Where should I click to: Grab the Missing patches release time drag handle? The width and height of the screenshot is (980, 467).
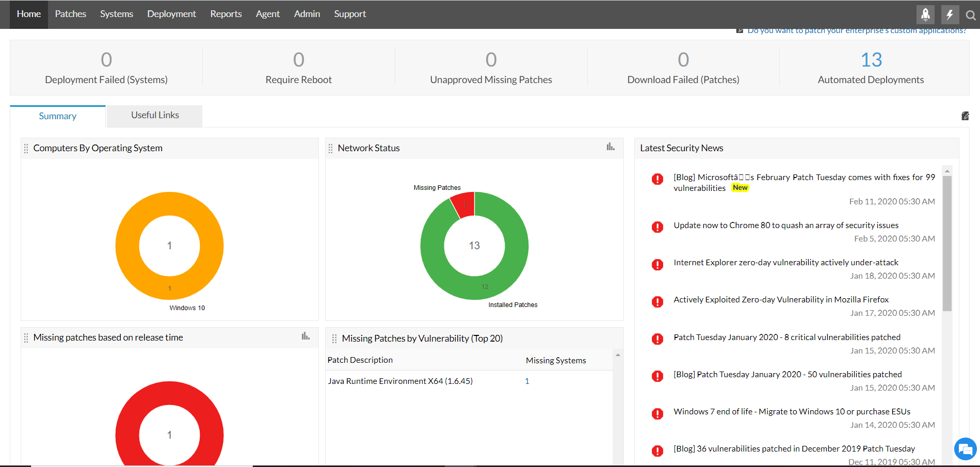pyautogui.click(x=26, y=338)
